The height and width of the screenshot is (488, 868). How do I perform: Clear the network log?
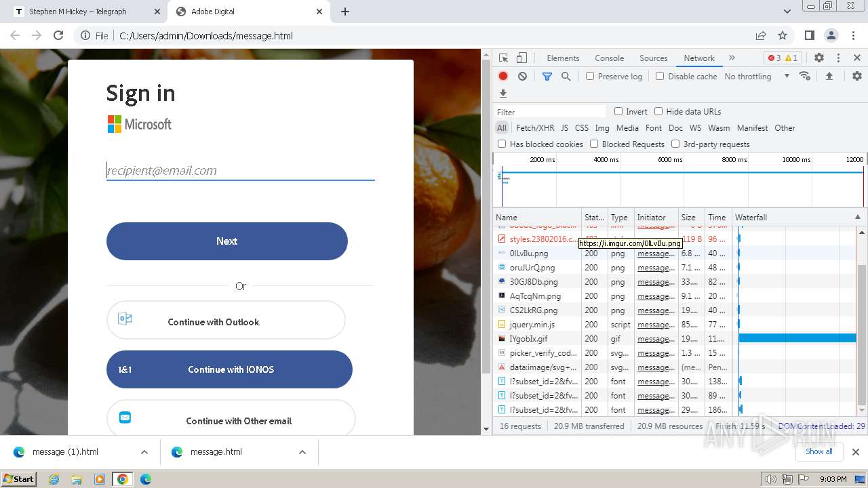522,77
